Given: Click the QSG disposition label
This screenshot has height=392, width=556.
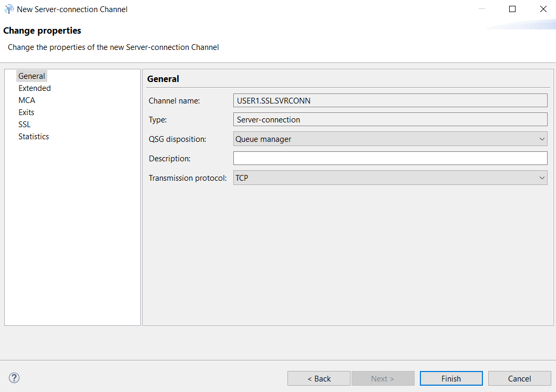Looking at the screenshot, I should 177,139.
